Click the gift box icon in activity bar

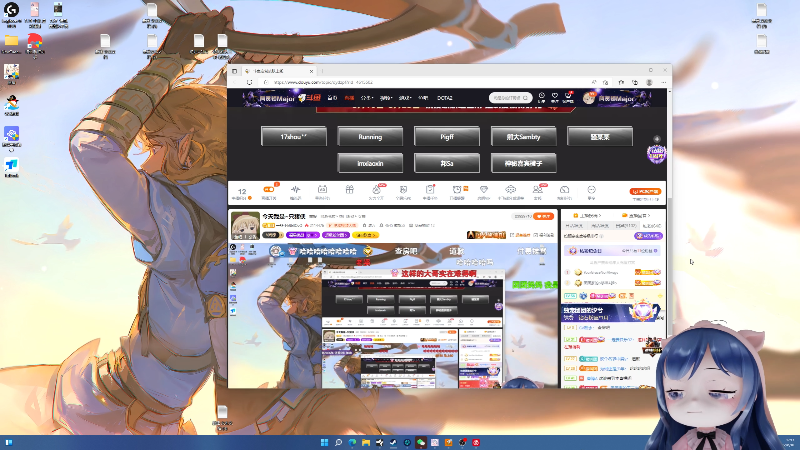tap(349, 191)
